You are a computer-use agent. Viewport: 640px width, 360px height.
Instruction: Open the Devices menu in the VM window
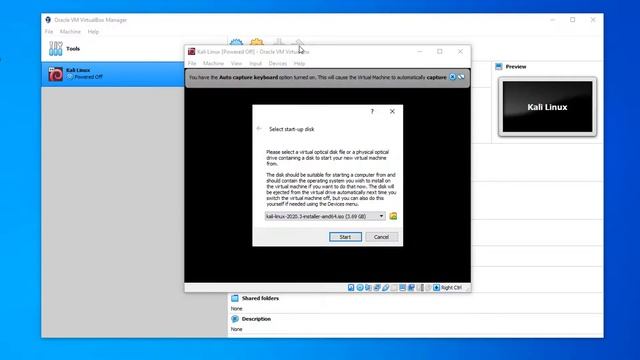pos(278,63)
